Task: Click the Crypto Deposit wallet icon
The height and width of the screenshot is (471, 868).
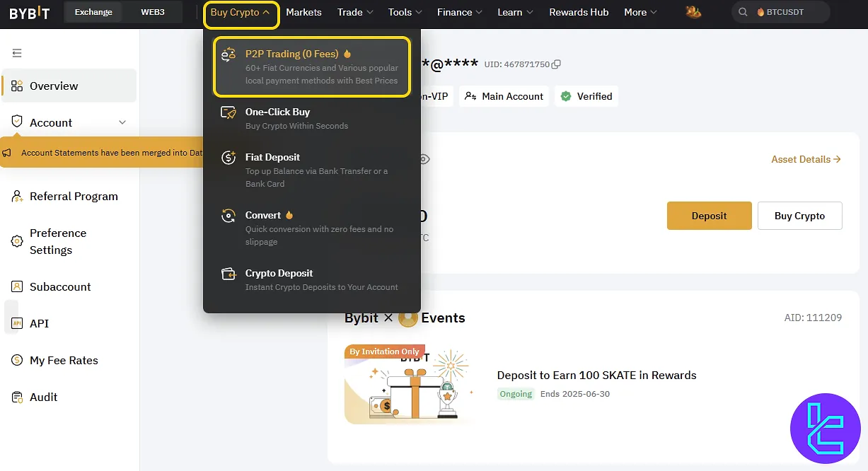Action: click(228, 274)
